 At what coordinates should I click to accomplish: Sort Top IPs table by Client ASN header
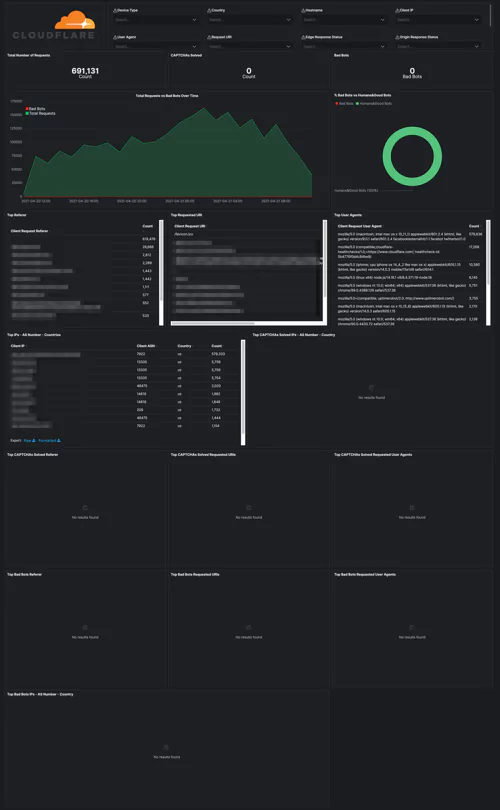[x=146, y=346]
